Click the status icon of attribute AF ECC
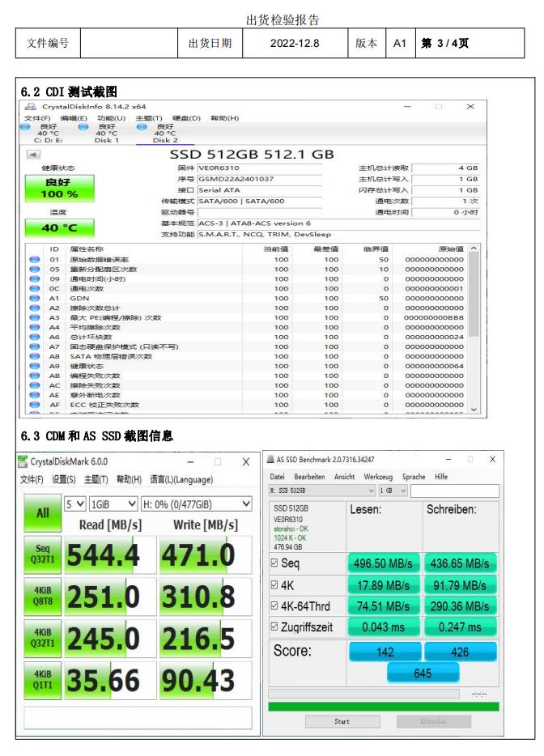 pyautogui.click(x=34, y=404)
